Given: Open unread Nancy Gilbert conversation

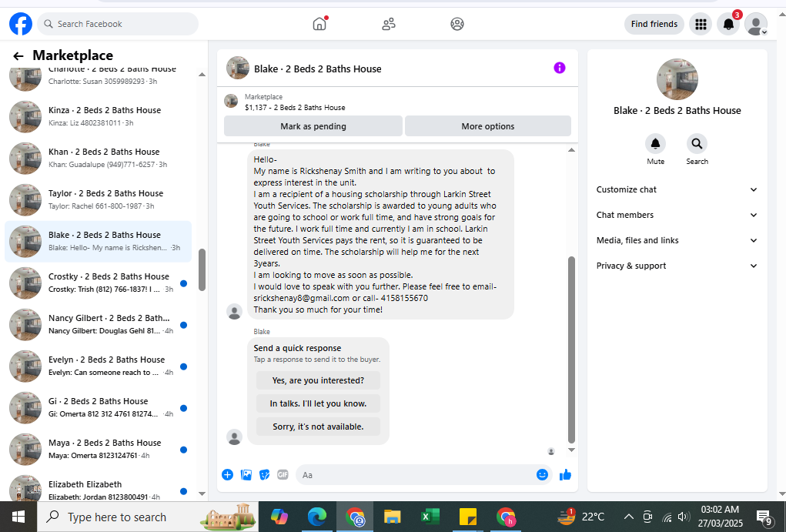Looking at the screenshot, I should coord(99,324).
